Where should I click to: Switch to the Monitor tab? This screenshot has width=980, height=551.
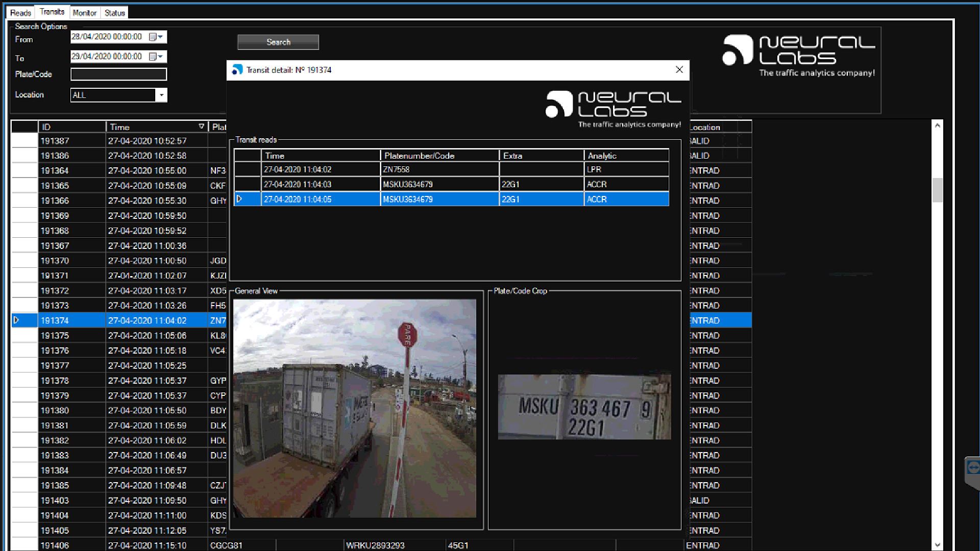coord(84,13)
